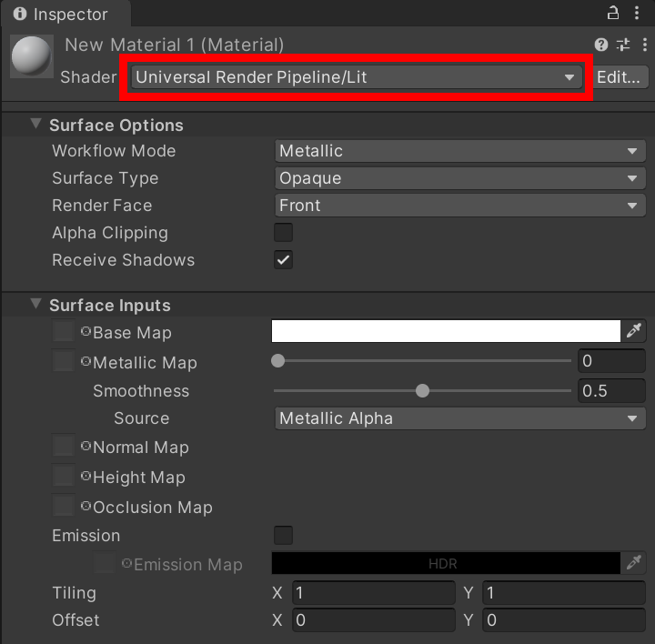Click the Normal Map texture picker circle

point(86,446)
